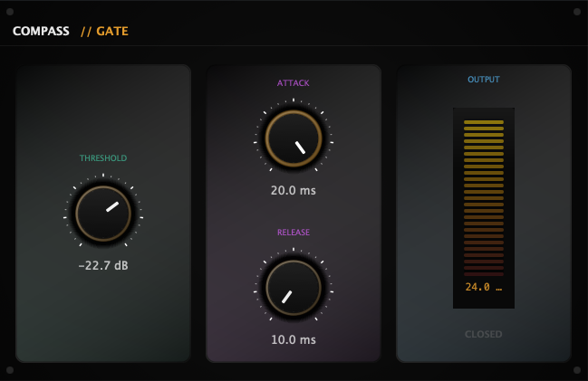Click the Release knob
Screen dimensions: 588x381
294,288
